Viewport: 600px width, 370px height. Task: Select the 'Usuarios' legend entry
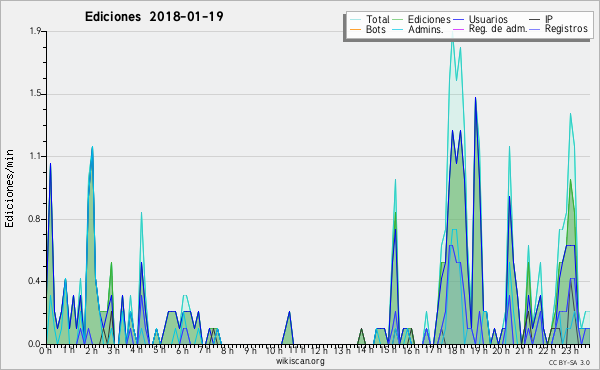pyautogui.click(x=488, y=19)
